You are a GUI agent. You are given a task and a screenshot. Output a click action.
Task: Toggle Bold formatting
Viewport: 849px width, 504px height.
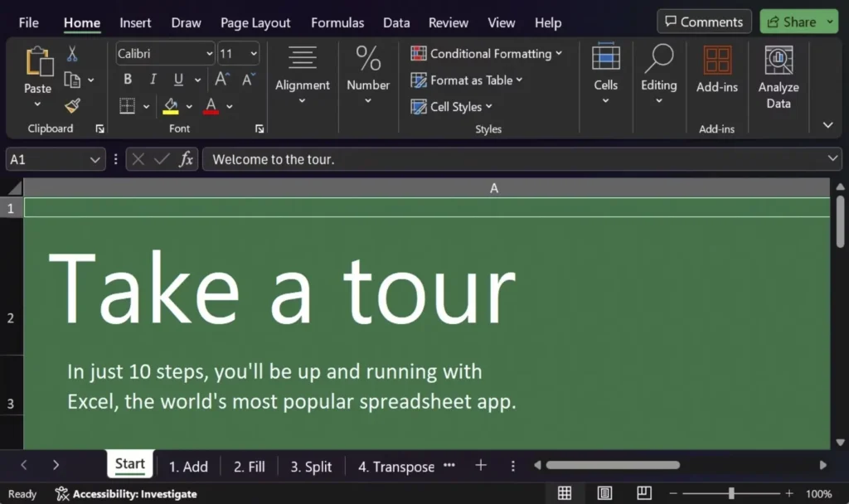(128, 80)
